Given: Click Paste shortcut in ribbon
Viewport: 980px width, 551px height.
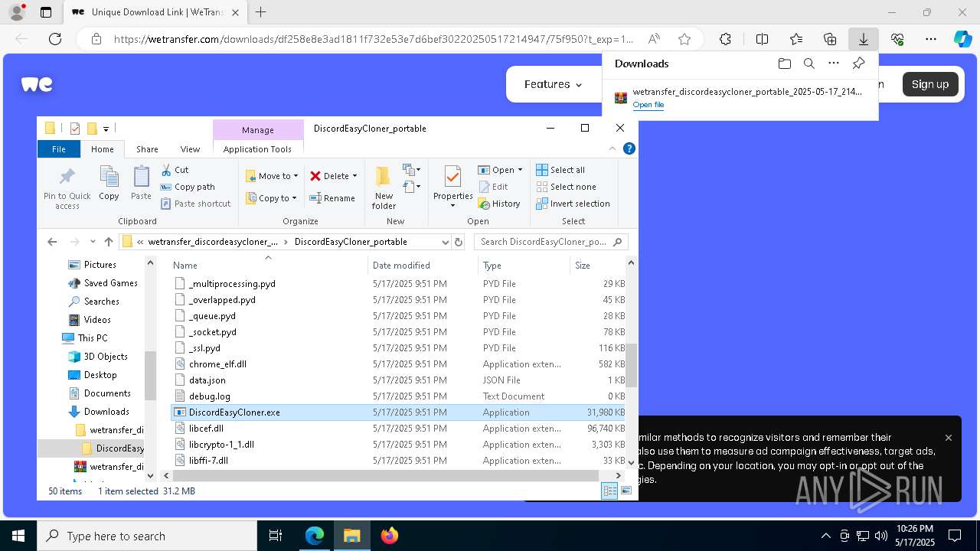Looking at the screenshot, I should 195,204.
